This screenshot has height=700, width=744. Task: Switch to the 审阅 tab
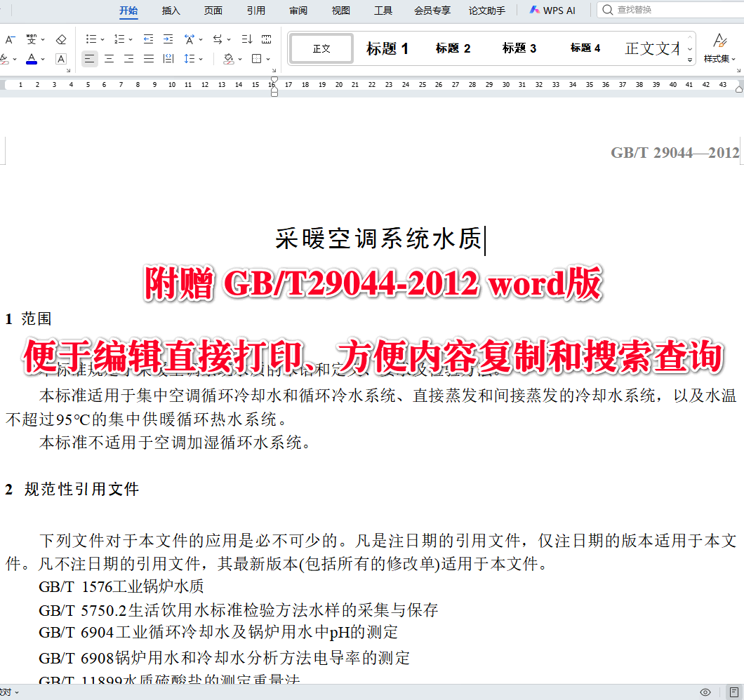(x=298, y=11)
